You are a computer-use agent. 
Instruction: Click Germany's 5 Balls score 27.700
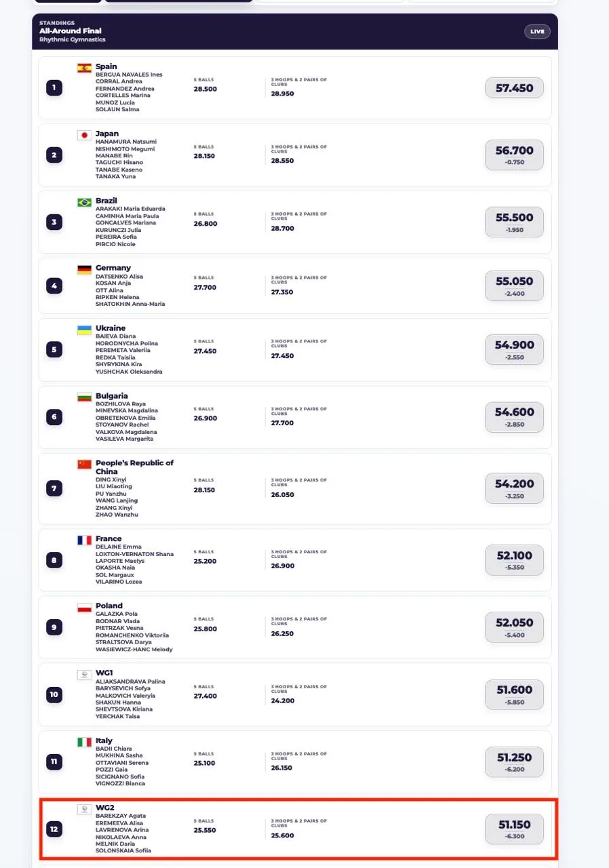tap(205, 288)
